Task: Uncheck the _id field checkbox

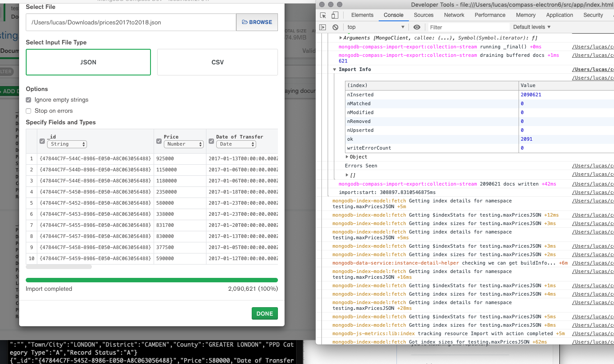Action: click(x=42, y=141)
